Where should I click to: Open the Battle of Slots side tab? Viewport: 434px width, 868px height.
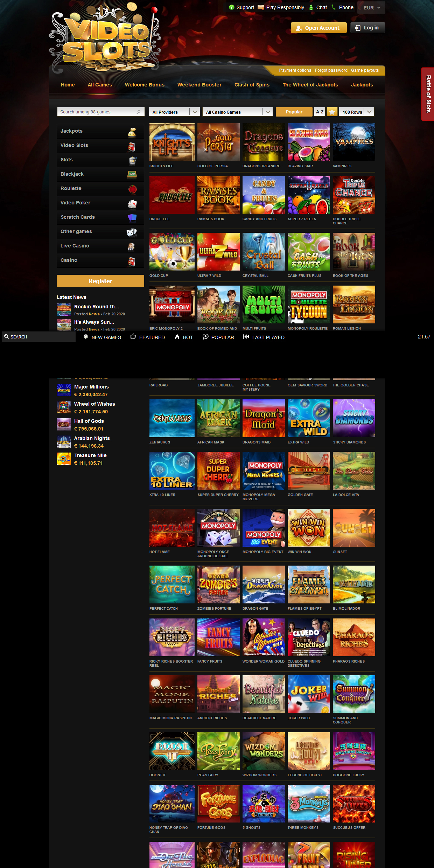[428, 94]
